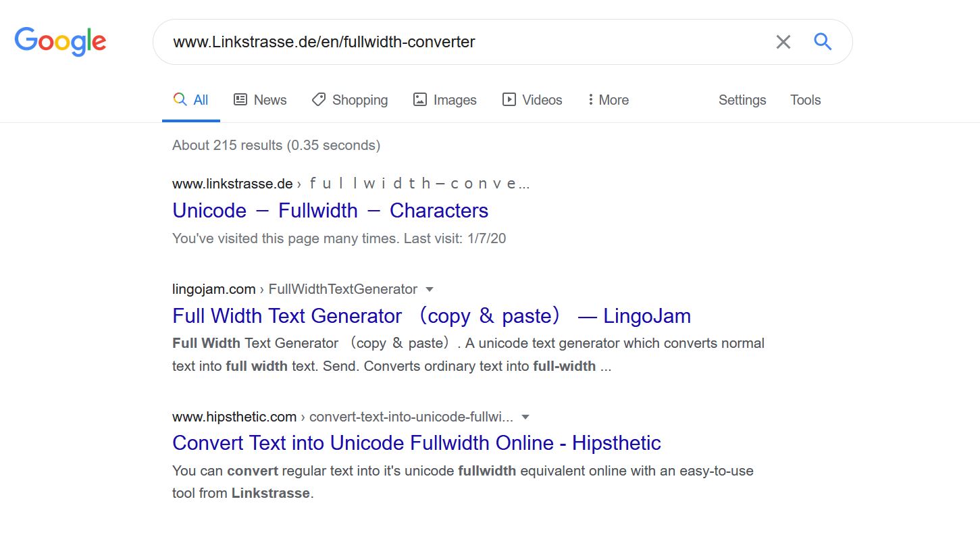The width and height of the screenshot is (980, 537).
Task: Switch to the Shopping tab
Action: coord(350,100)
